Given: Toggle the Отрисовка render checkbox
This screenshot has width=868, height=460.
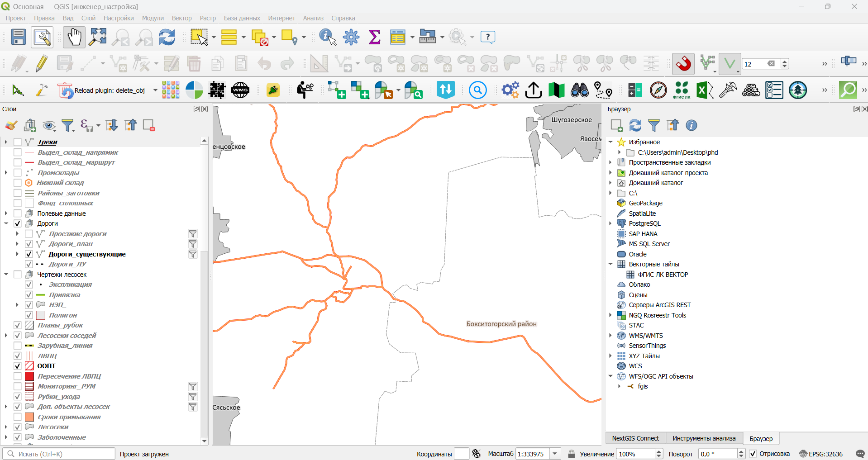Looking at the screenshot, I should click(753, 454).
